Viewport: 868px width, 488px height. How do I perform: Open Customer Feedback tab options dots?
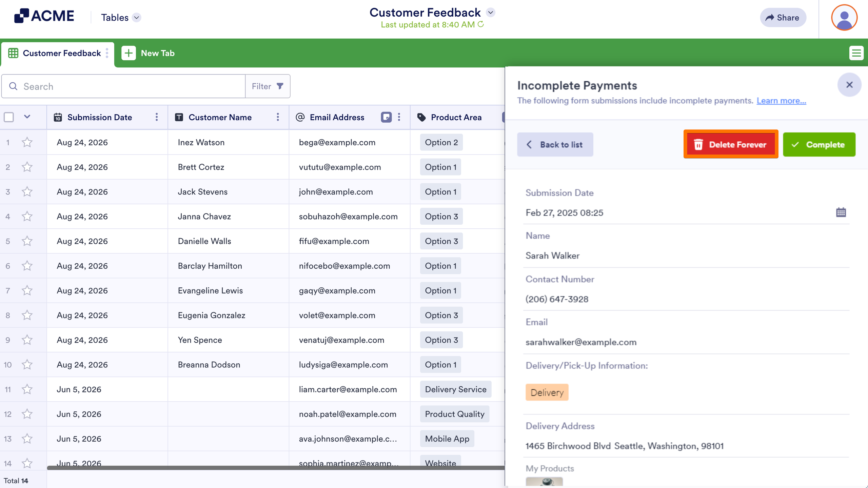tap(107, 53)
